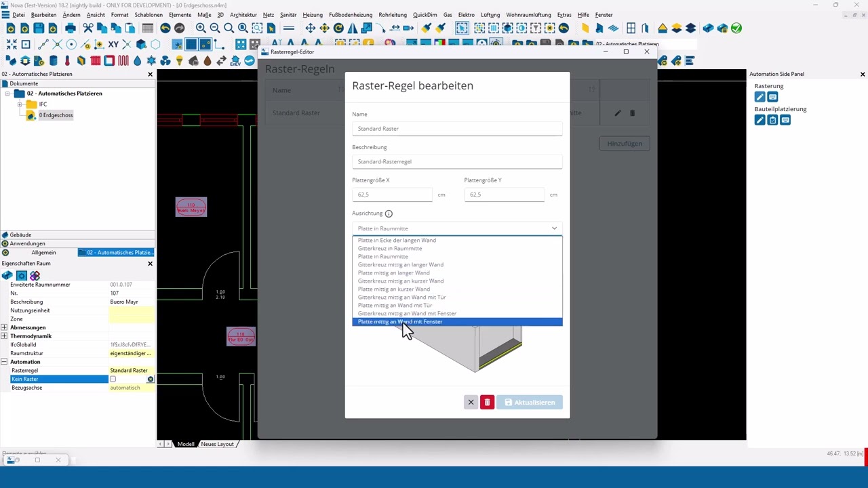
Task: Click the Aktualisieren button
Action: [529, 403]
